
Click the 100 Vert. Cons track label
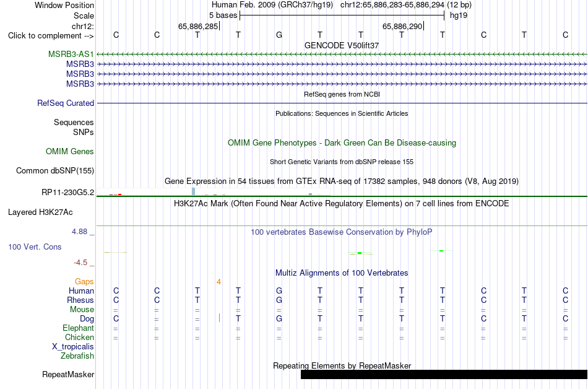(x=35, y=247)
